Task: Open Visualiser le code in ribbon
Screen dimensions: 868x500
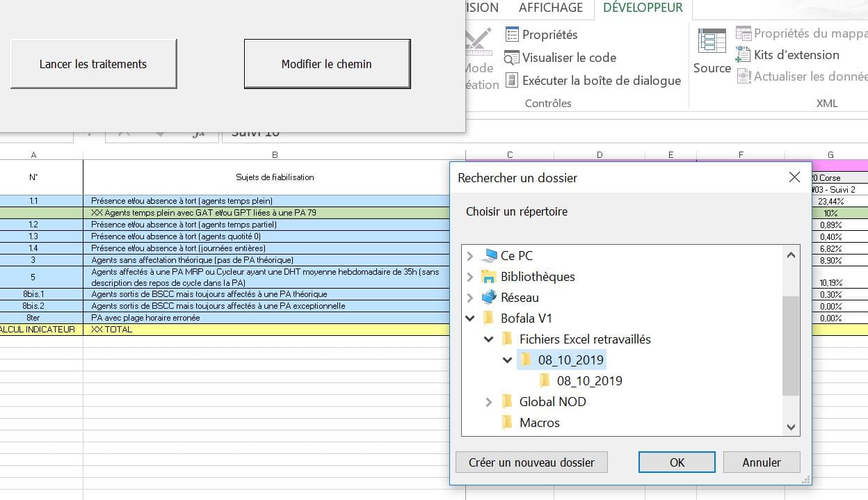Action: (512, 58)
